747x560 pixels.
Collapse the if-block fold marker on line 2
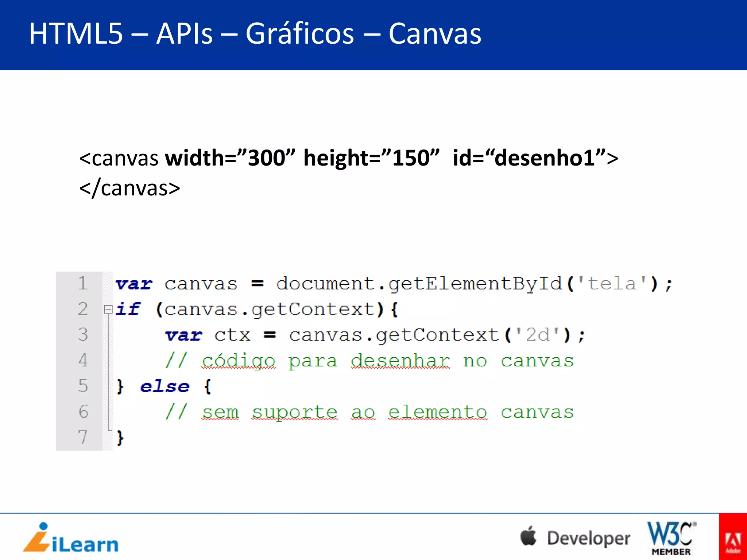pyautogui.click(x=108, y=310)
